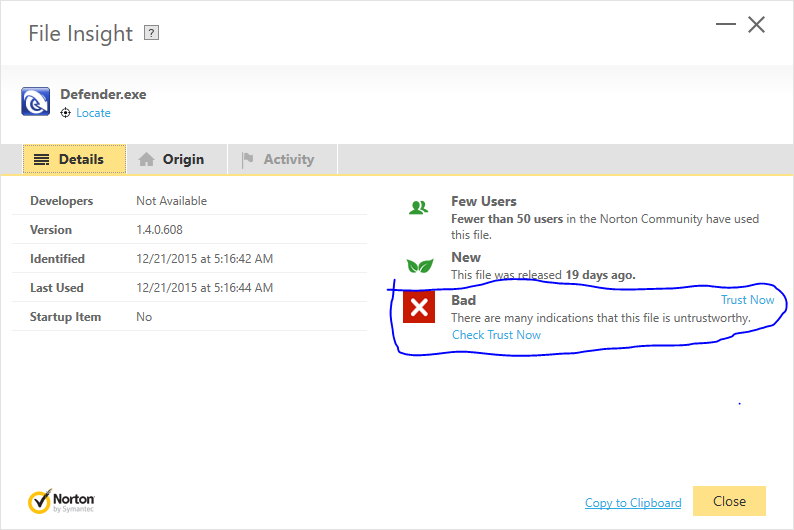Click the Few Users people icon
The width and height of the screenshot is (794, 530).
click(419, 208)
